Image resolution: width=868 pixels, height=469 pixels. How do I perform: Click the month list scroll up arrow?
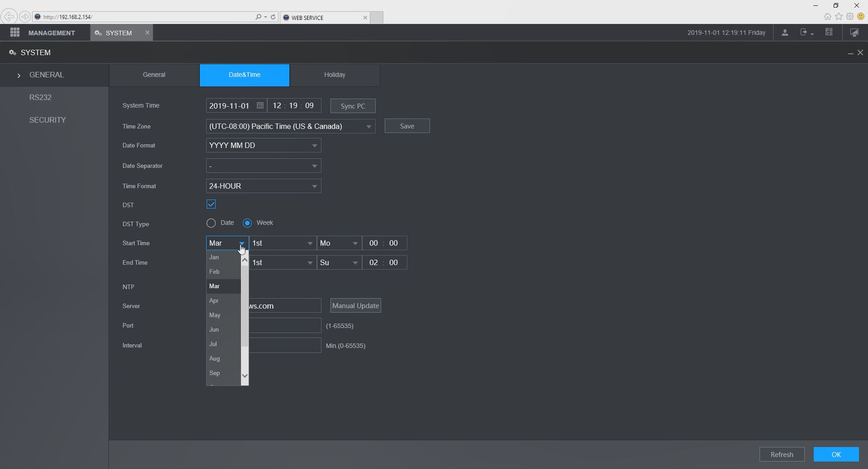pyautogui.click(x=245, y=260)
